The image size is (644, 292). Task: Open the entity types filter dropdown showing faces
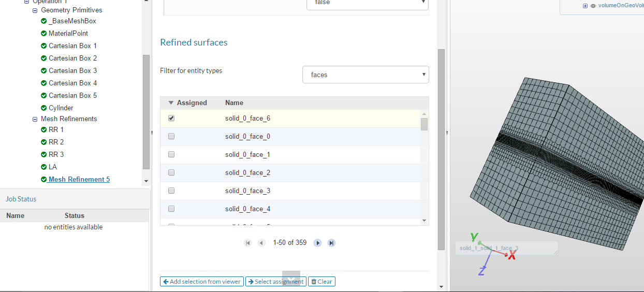tap(365, 75)
